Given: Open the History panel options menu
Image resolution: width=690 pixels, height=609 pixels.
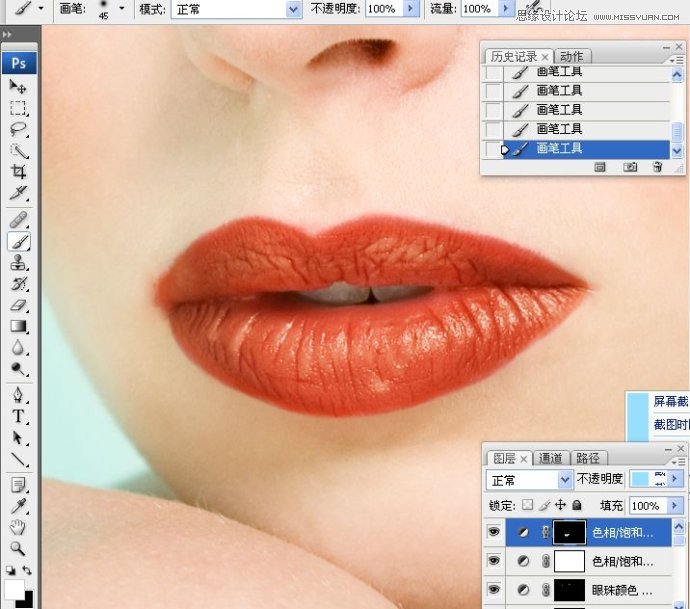Looking at the screenshot, I should (x=677, y=60).
